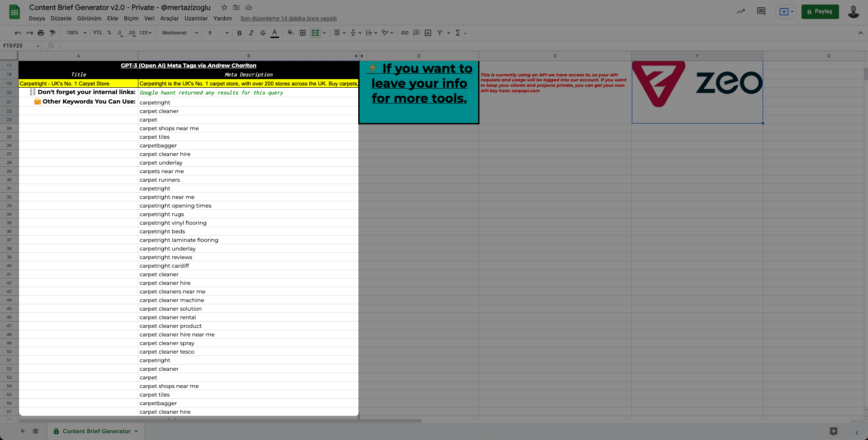Create a filter
Image resolution: width=868 pixels, height=440 pixels.
pos(440,33)
